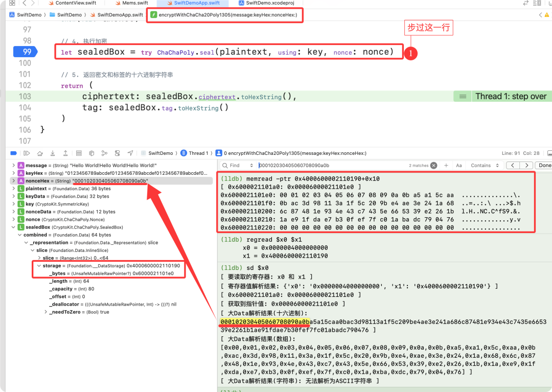Image resolution: width=552 pixels, height=392 pixels.
Task: Expand the nonceData variable
Action: click(x=13, y=212)
